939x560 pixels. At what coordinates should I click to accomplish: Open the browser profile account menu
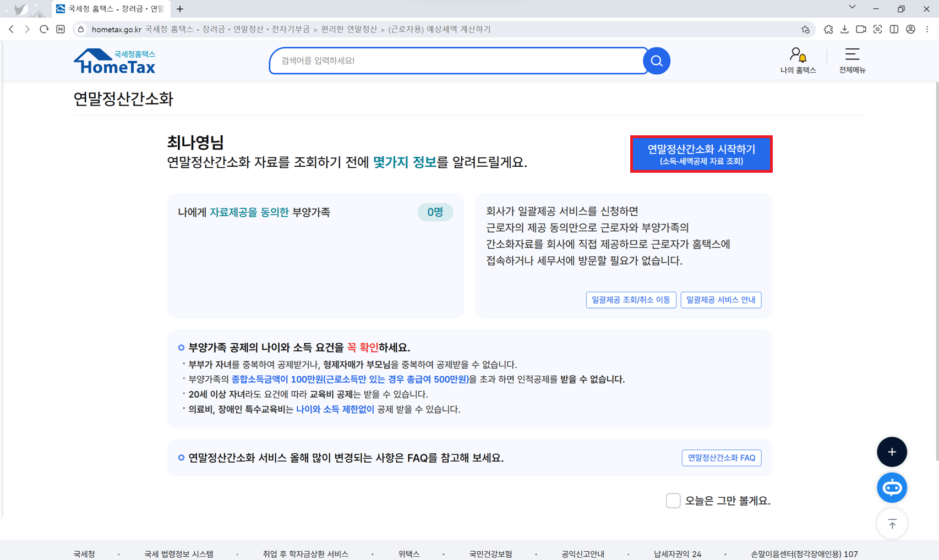tap(910, 29)
